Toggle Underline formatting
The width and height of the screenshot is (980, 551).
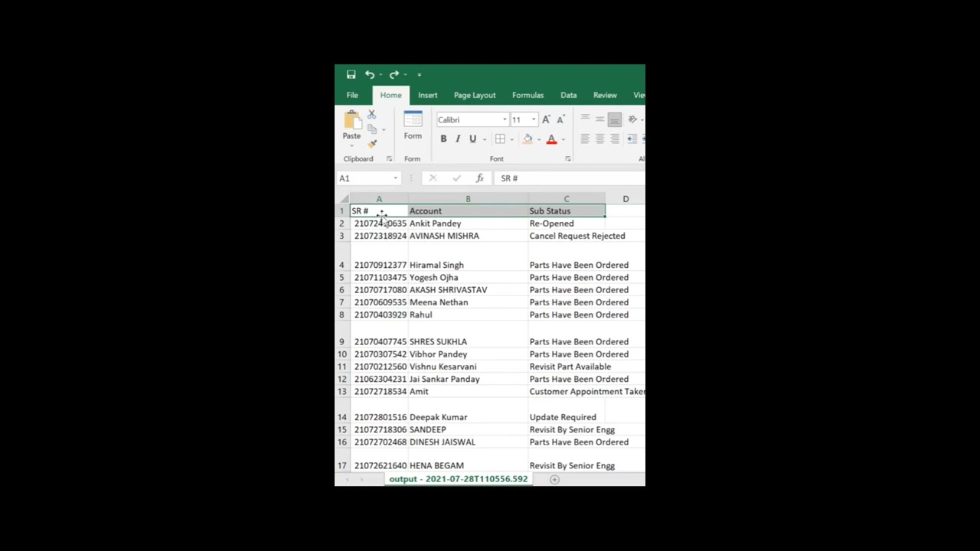tap(472, 139)
